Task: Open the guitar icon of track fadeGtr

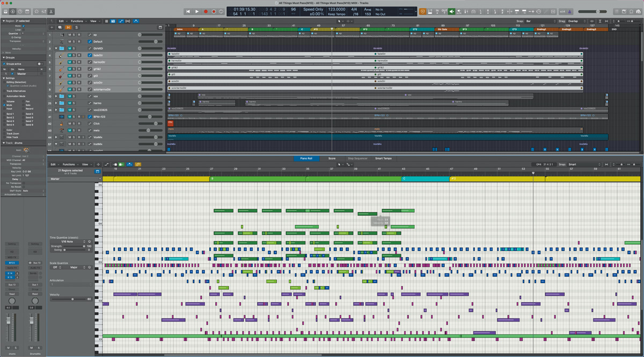Action: [61, 55]
